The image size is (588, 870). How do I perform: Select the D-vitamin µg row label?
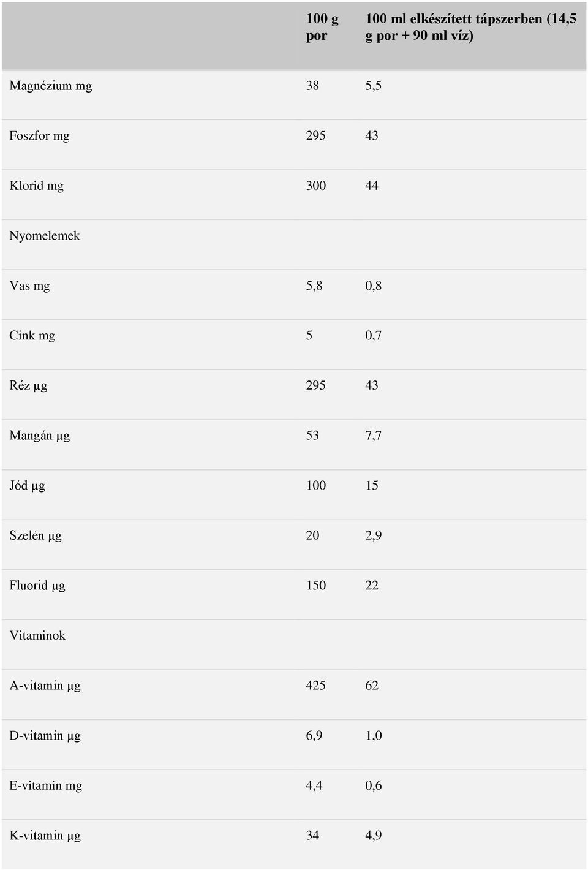pyautogui.click(x=45, y=736)
